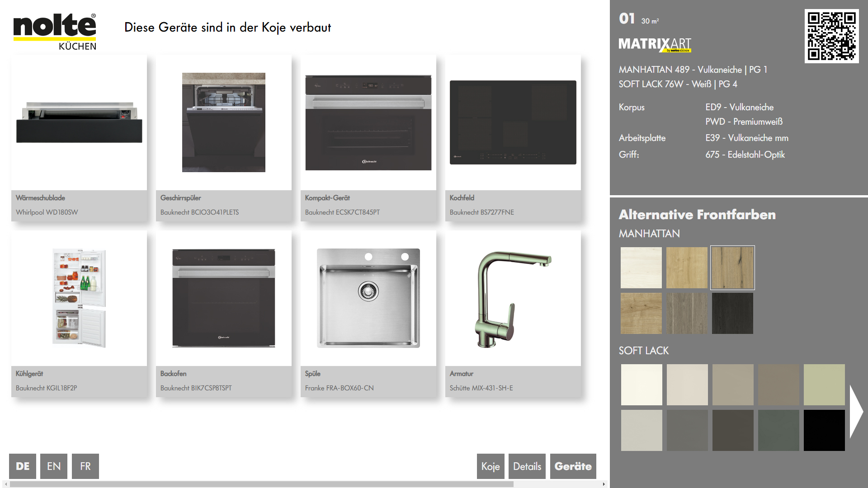Show next Soft Lack colors arrow
The image size is (868, 488).
(856, 412)
